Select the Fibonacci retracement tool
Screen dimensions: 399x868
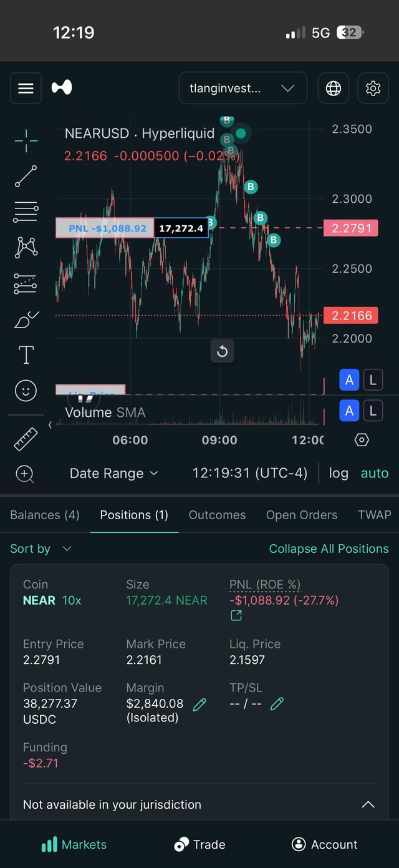click(x=26, y=212)
